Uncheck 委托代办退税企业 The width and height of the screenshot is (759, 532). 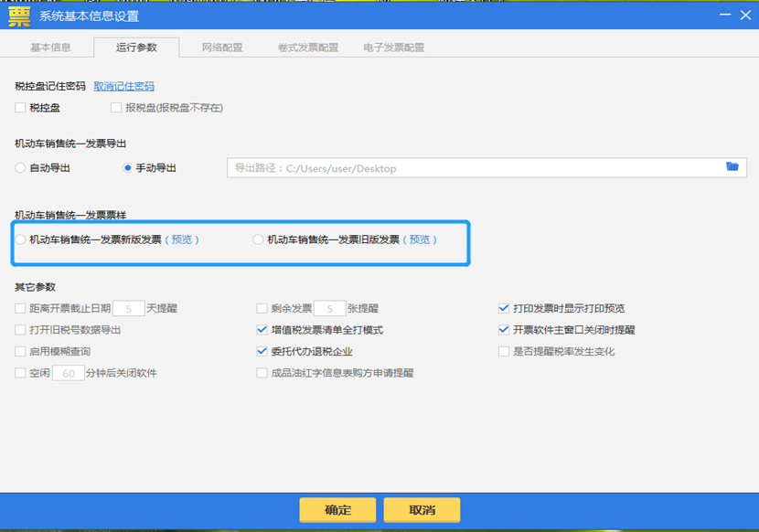[262, 351]
